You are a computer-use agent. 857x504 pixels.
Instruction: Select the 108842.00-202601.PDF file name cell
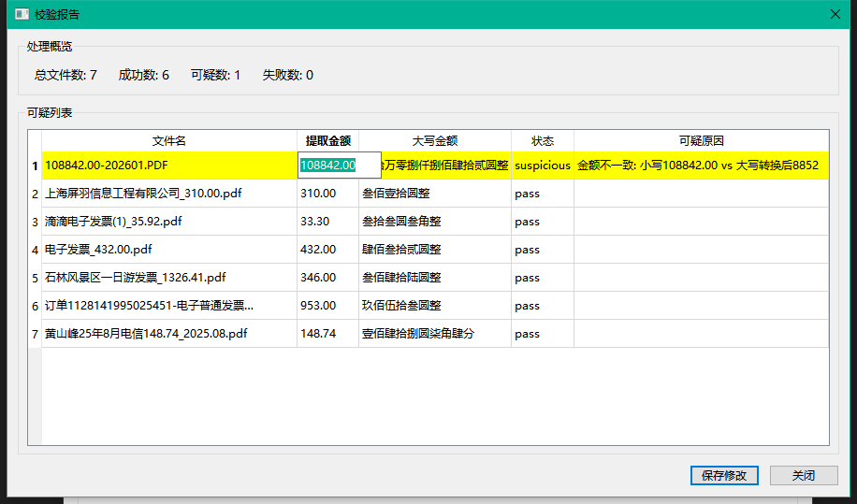169,166
